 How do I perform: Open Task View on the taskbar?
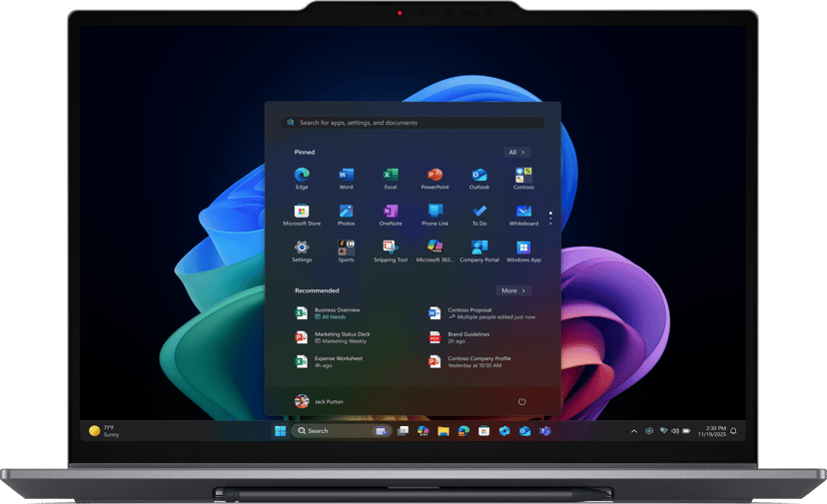(x=403, y=431)
